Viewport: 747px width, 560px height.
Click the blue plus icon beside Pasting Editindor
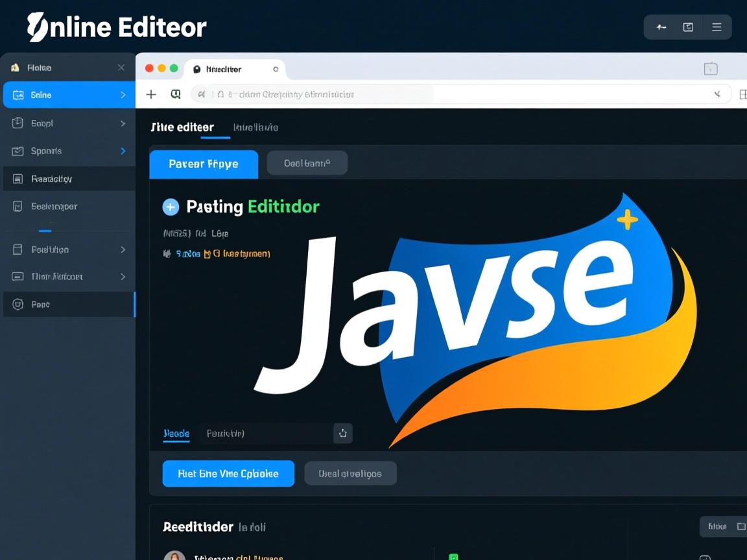tap(171, 207)
